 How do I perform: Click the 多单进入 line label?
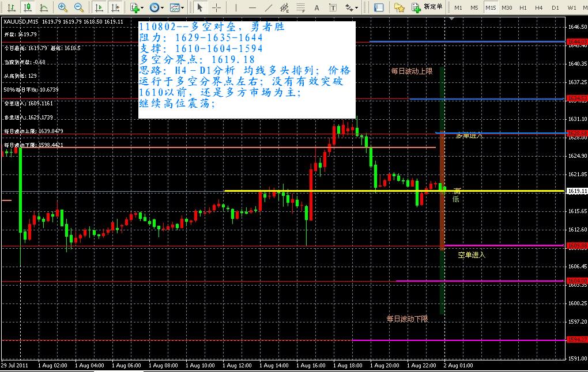click(469, 136)
